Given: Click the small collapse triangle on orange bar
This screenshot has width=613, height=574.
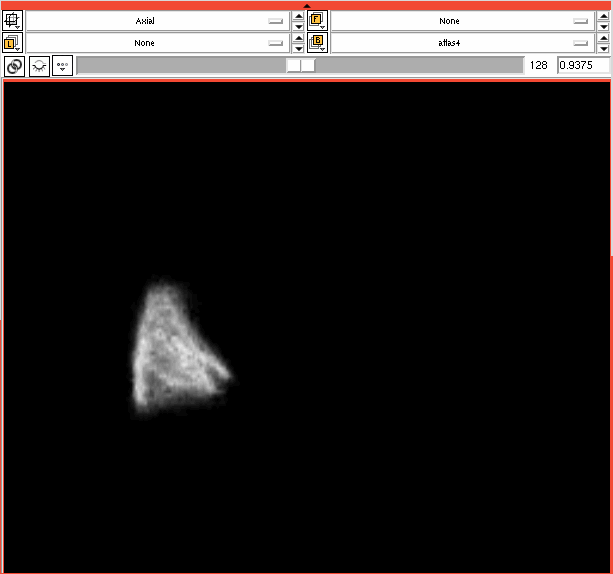Looking at the screenshot, I should (x=307, y=5).
